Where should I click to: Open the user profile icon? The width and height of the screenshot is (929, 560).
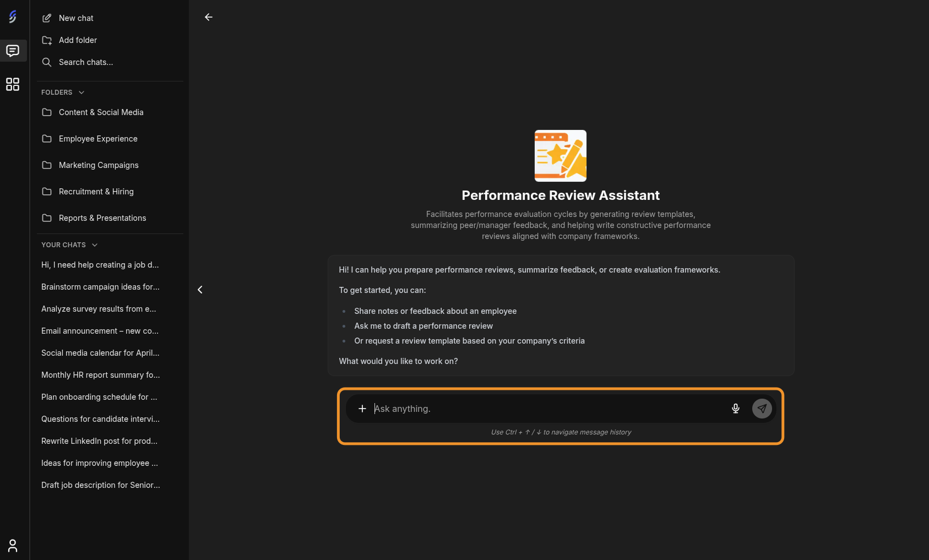coord(13,546)
